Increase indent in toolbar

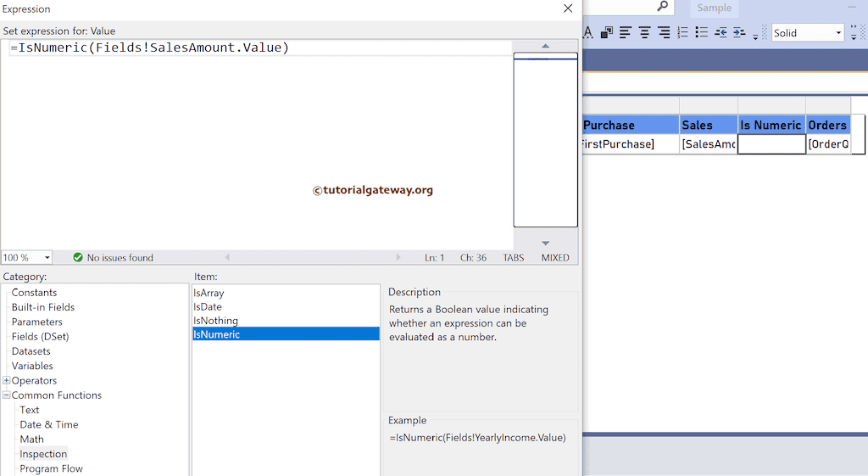(739, 33)
